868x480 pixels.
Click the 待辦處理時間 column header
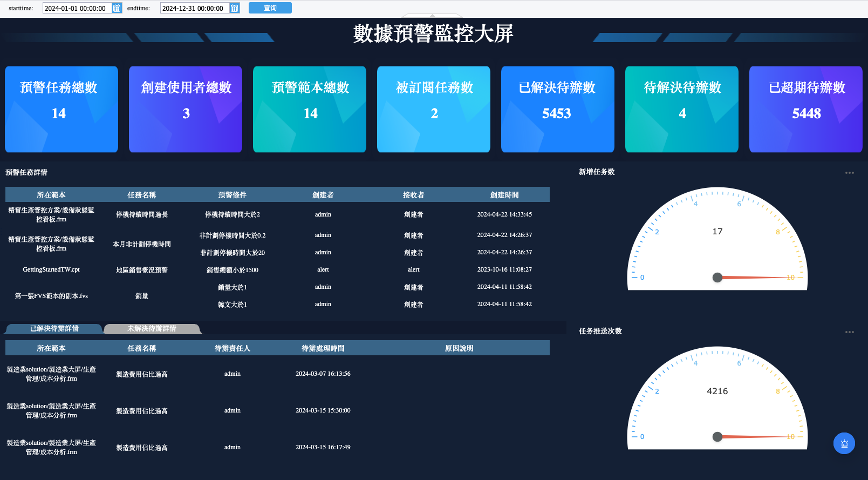pyautogui.click(x=323, y=348)
